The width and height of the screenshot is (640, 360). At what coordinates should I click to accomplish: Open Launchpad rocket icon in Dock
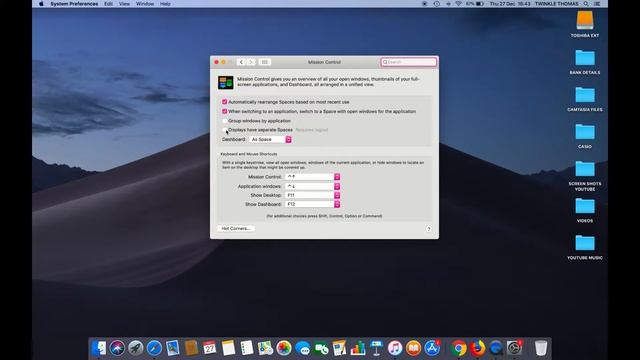coord(136,348)
